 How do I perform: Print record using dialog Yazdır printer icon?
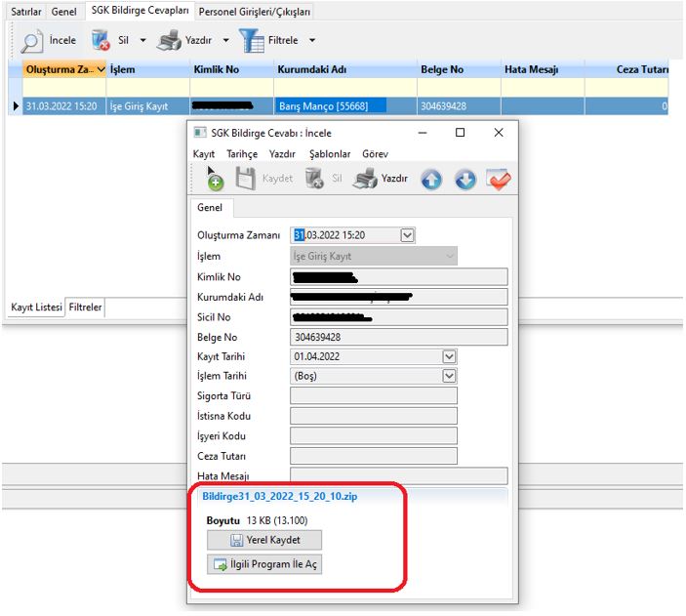coord(365,179)
